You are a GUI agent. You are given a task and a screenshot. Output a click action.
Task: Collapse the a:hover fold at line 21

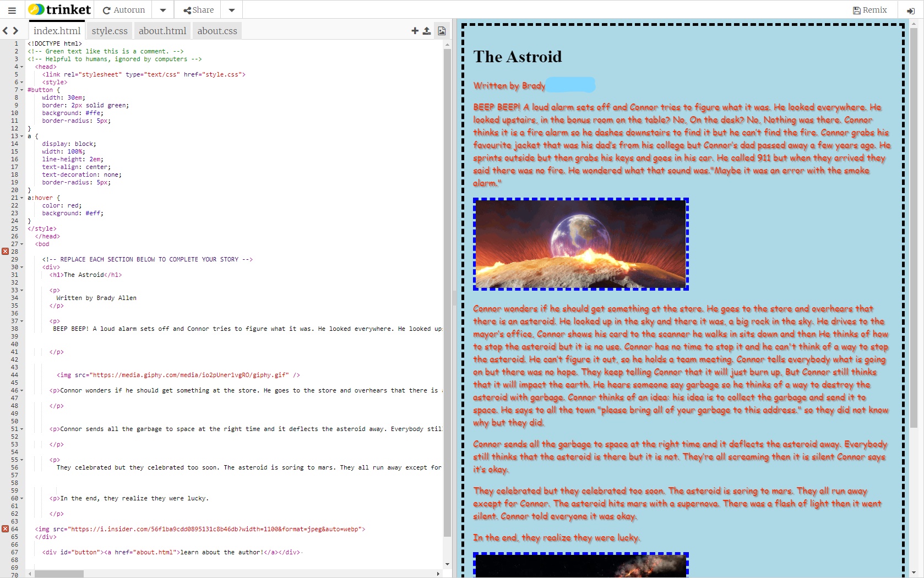pos(22,198)
